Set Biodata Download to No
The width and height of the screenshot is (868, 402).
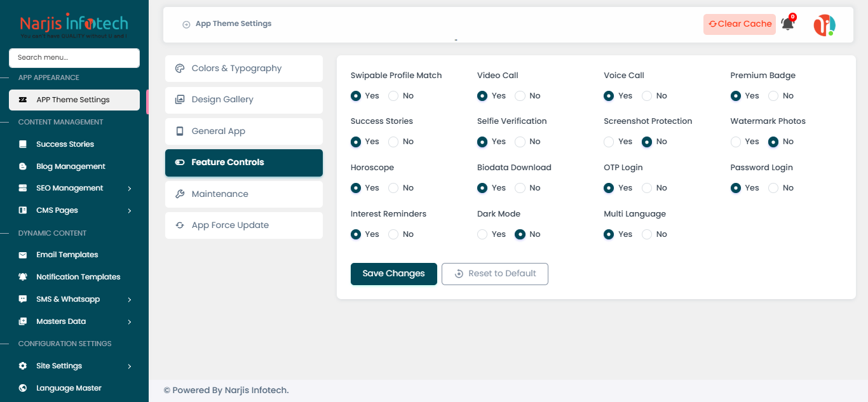(520, 188)
